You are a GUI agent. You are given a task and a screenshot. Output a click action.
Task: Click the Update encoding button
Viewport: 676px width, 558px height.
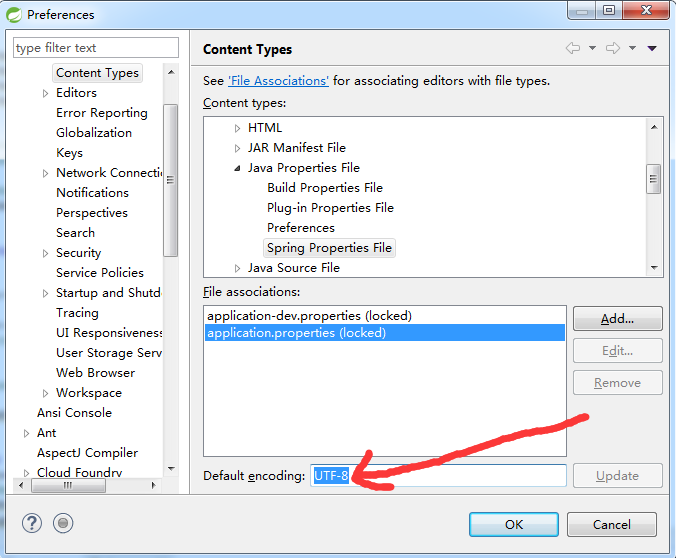pos(617,476)
